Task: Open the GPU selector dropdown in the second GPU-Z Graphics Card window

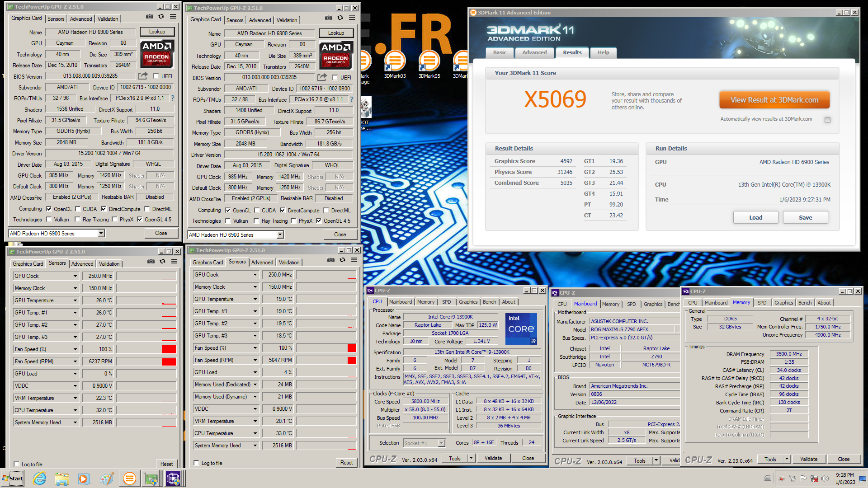Action: (x=280, y=235)
